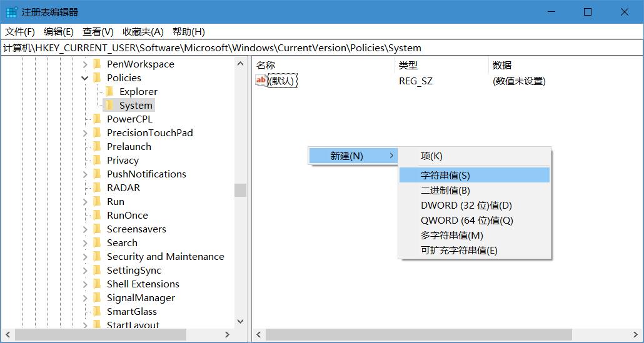Expand the Security and Maintenance node

(85, 256)
